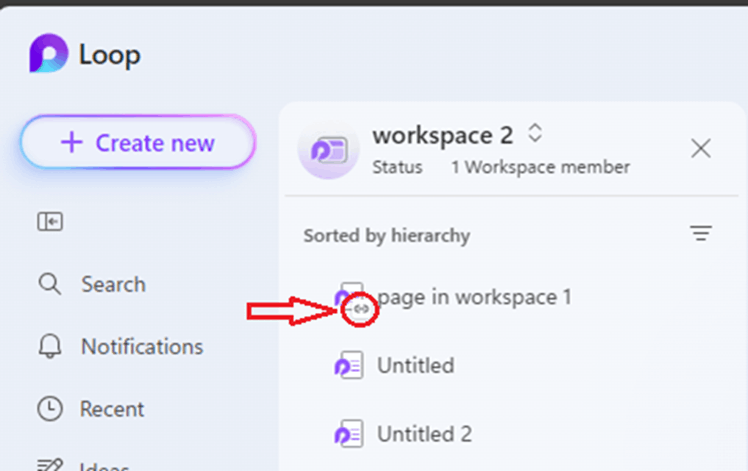Screen dimensions: 748x471
Task: Open Recent in the sidebar
Action: pos(91,409)
